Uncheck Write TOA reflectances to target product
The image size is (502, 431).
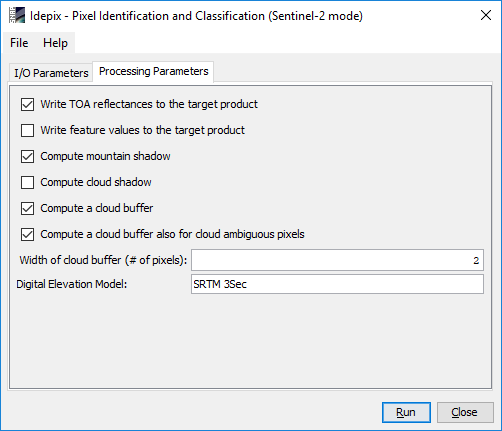27,104
